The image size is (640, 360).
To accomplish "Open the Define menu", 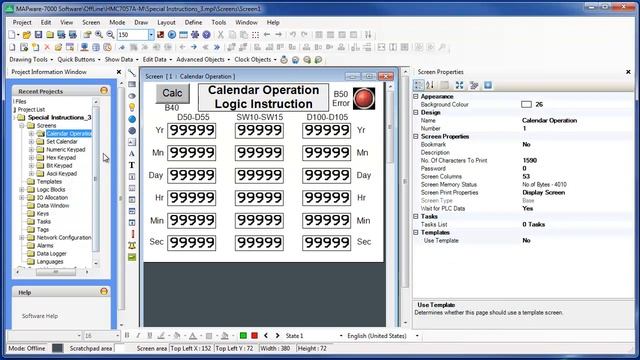I will click(193, 22).
